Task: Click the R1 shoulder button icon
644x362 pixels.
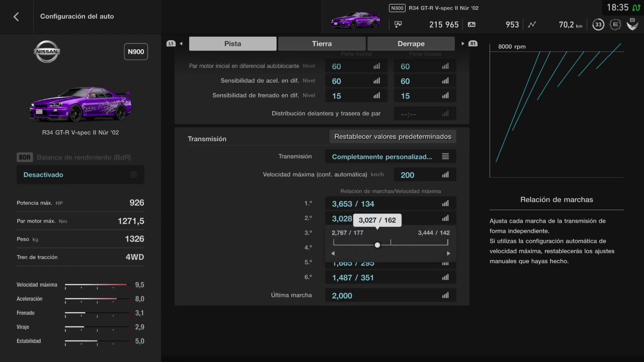Action: 473,44
